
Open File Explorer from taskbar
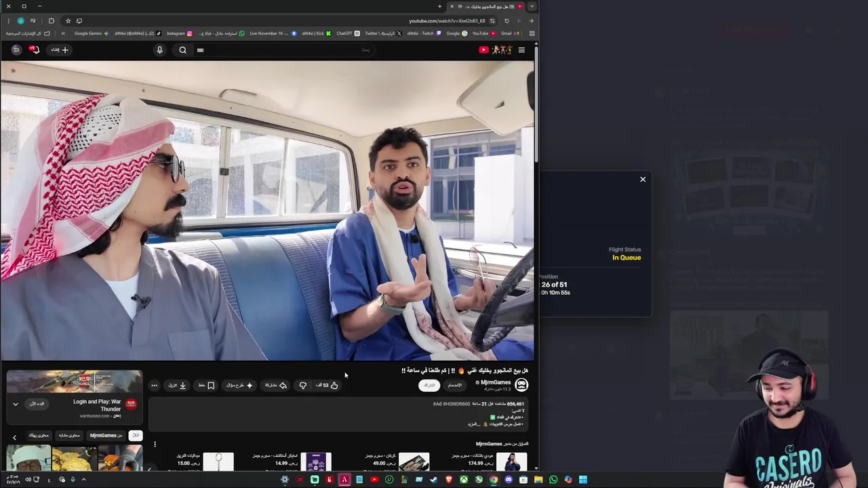coord(538,480)
